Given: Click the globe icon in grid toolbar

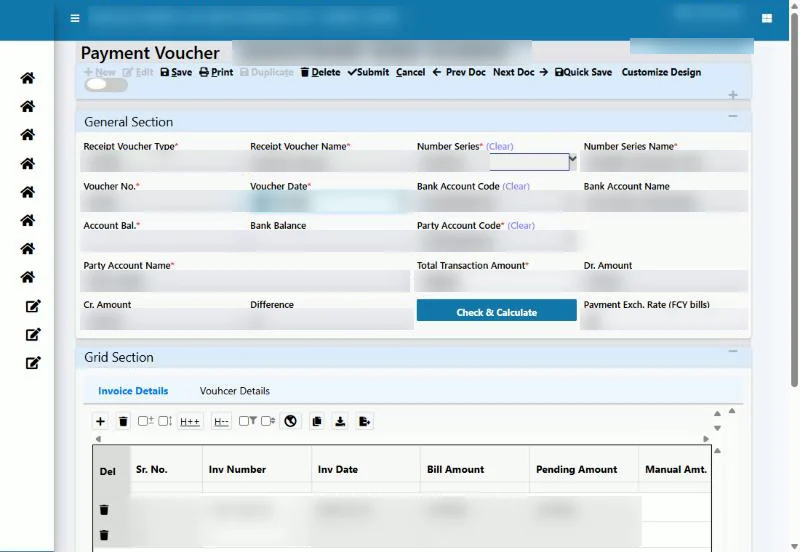Looking at the screenshot, I should click(290, 421).
